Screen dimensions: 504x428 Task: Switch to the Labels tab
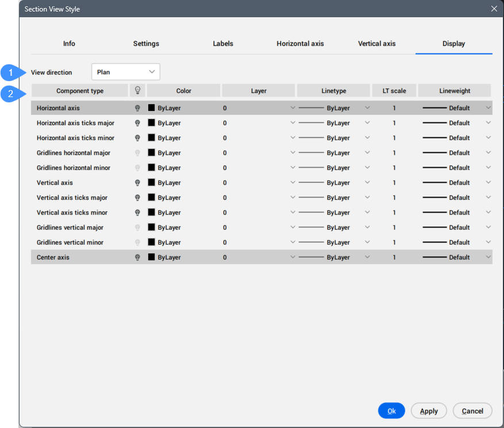click(x=223, y=44)
